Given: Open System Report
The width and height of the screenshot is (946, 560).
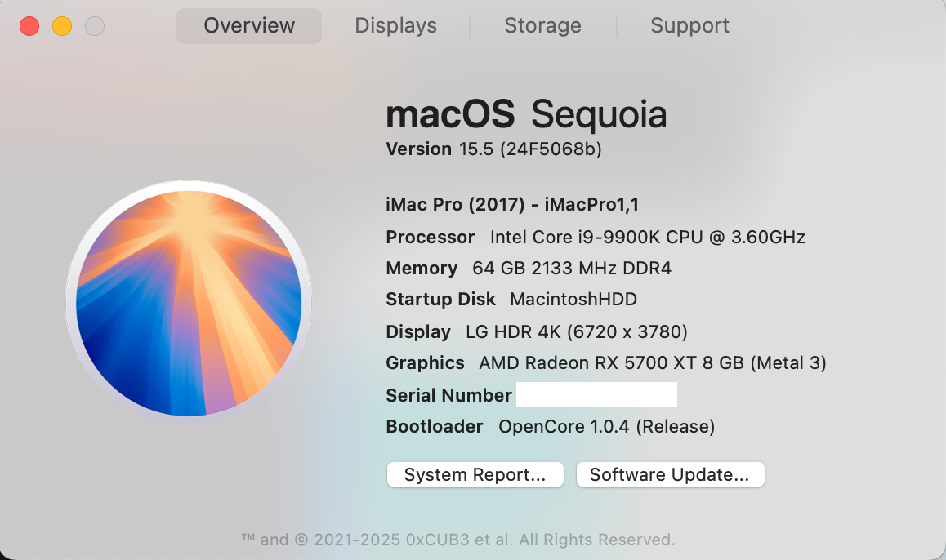Looking at the screenshot, I should pos(475,475).
